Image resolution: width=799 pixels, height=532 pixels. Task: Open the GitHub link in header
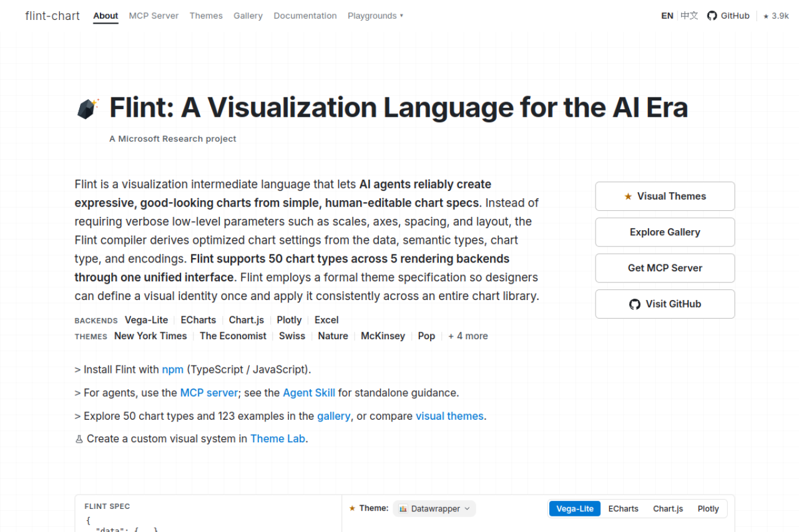pyautogui.click(x=728, y=16)
